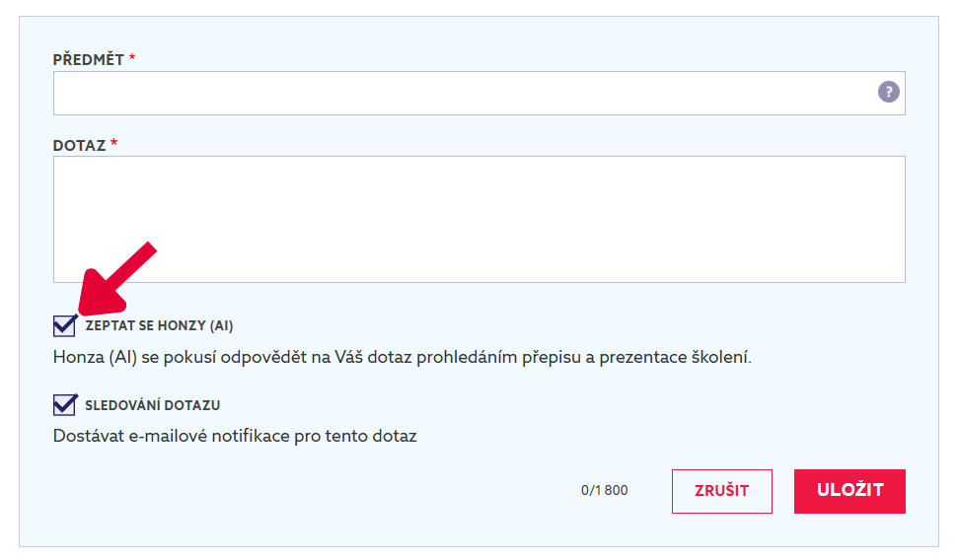The width and height of the screenshot is (959, 560).
Task: Click the red arrow annotation graphic
Action: click(x=116, y=278)
